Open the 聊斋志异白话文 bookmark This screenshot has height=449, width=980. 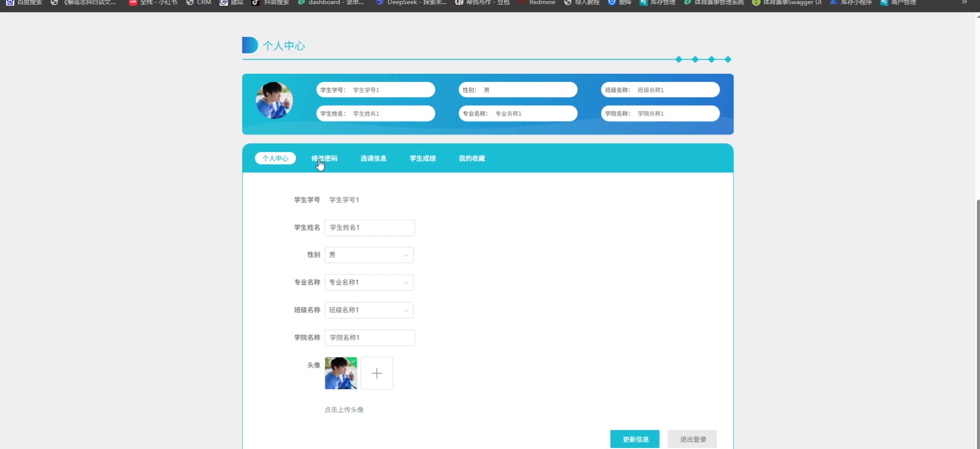tap(83, 3)
